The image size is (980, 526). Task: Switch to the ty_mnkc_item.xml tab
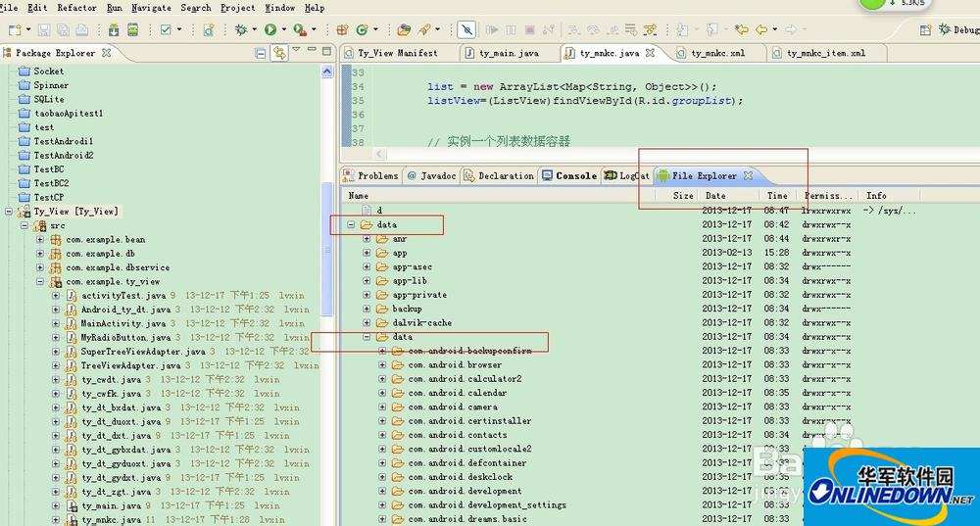826,53
